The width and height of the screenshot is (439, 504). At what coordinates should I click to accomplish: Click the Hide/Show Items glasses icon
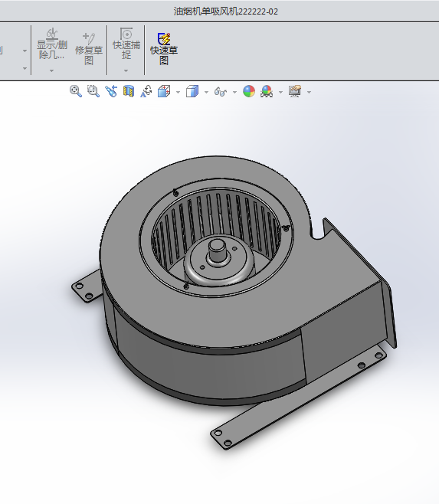tap(221, 92)
